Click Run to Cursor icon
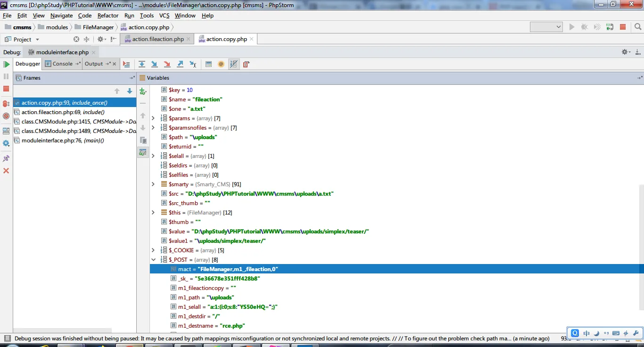The height and width of the screenshot is (347, 644). tap(193, 64)
